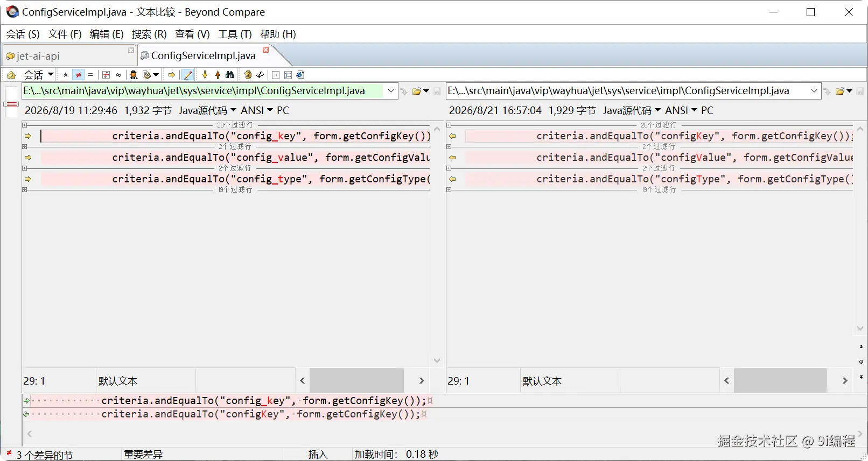Toggle Show Context lines button
This screenshot has height=461, width=868.
(106, 75)
